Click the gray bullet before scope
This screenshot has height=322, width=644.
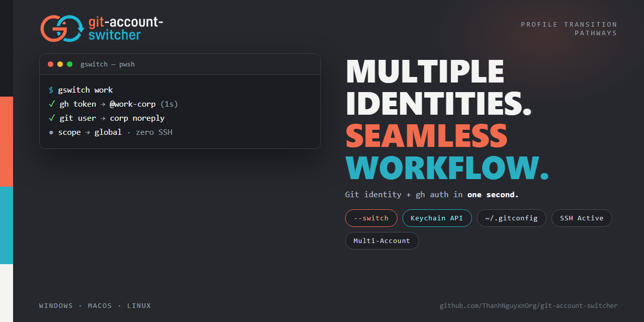point(51,132)
